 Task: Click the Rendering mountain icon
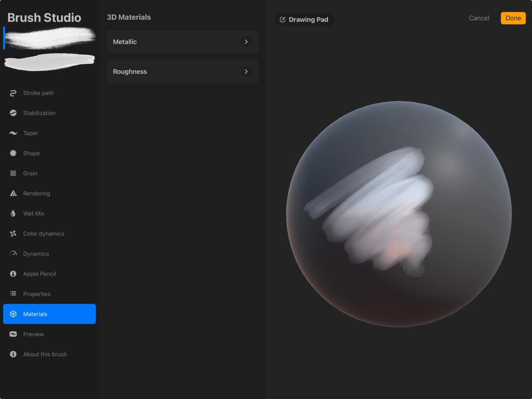tap(13, 193)
